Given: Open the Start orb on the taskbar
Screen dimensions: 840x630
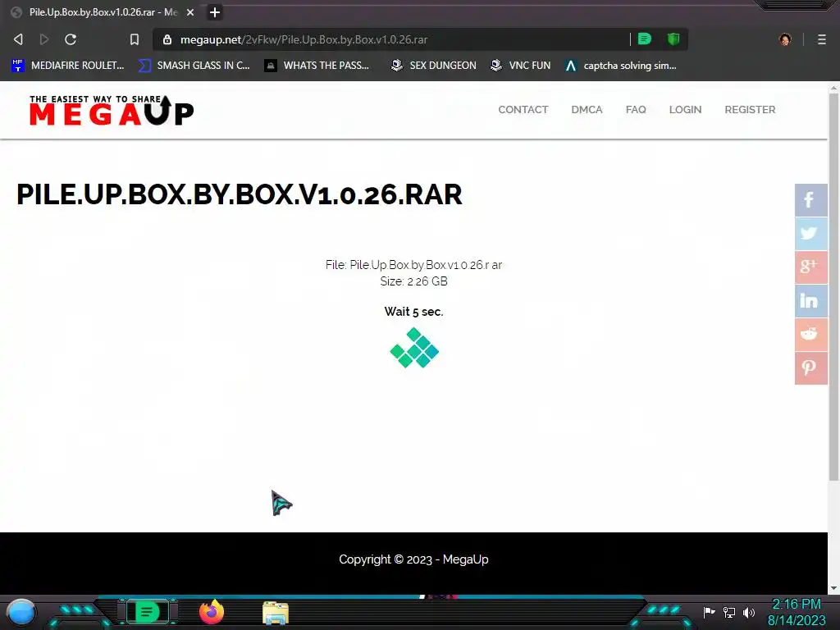Looking at the screenshot, I should [x=21, y=612].
